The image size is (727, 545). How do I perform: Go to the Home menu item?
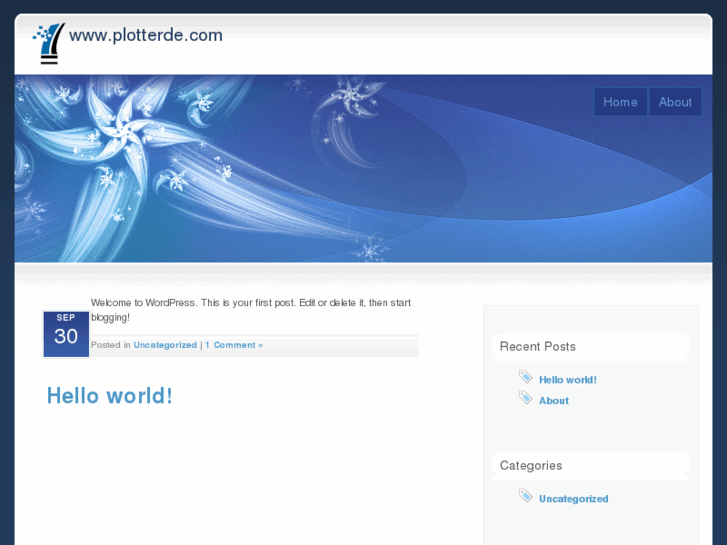click(x=620, y=102)
